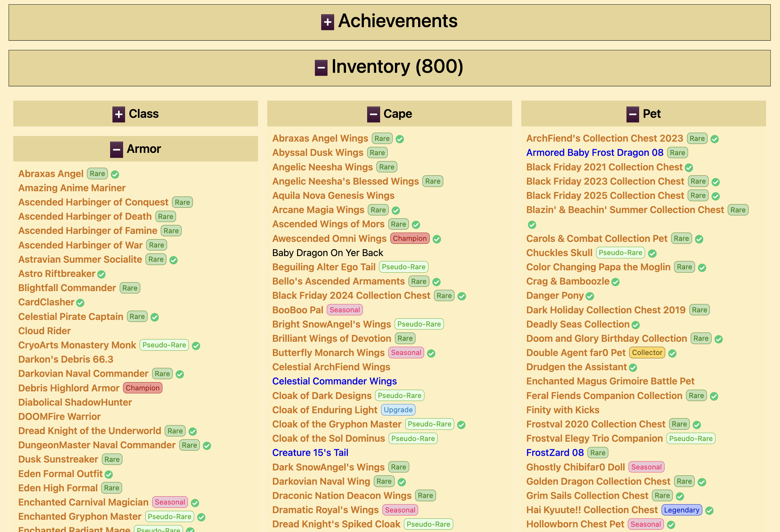The height and width of the screenshot is (532, 780).
Task: Collapse the Cape category
Action: (x=373, y=114)
